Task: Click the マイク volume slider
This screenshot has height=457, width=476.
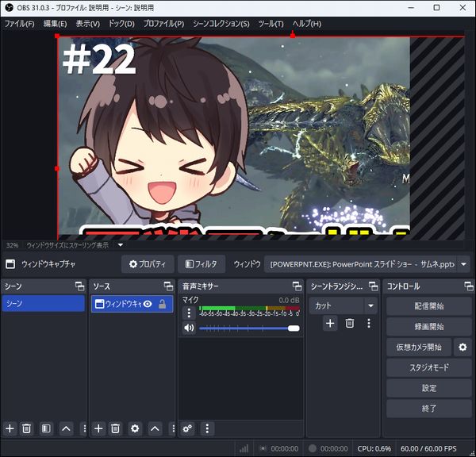Action: click(250, 328)
